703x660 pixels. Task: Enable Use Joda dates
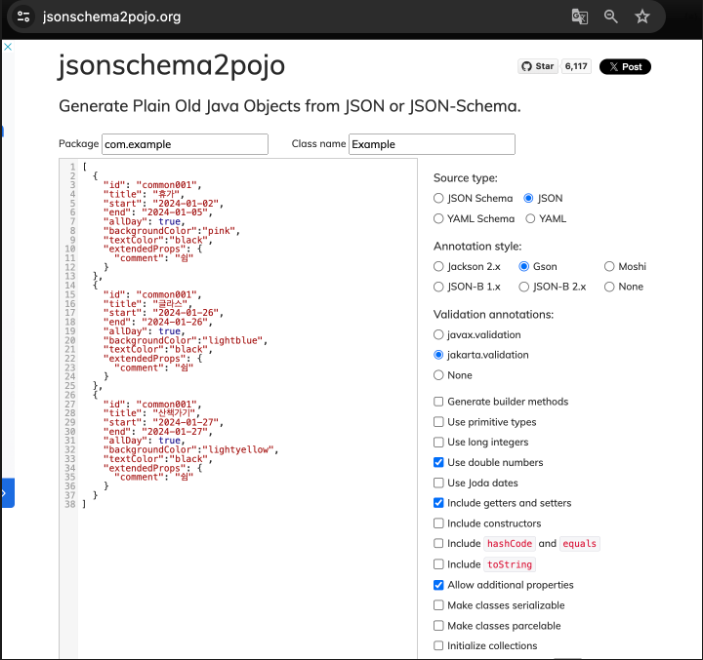(438, 483)
